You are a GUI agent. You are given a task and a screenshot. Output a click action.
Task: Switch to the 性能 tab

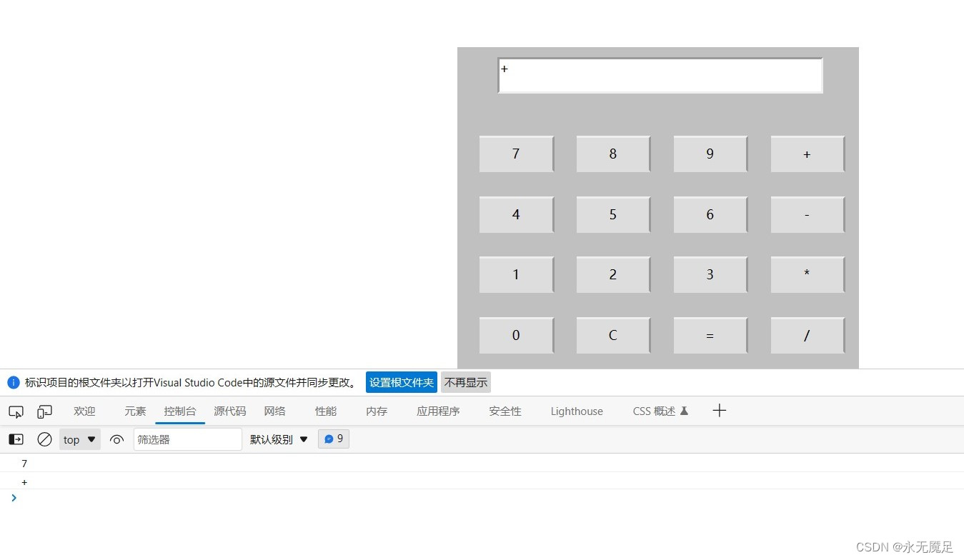pos(326,411)
